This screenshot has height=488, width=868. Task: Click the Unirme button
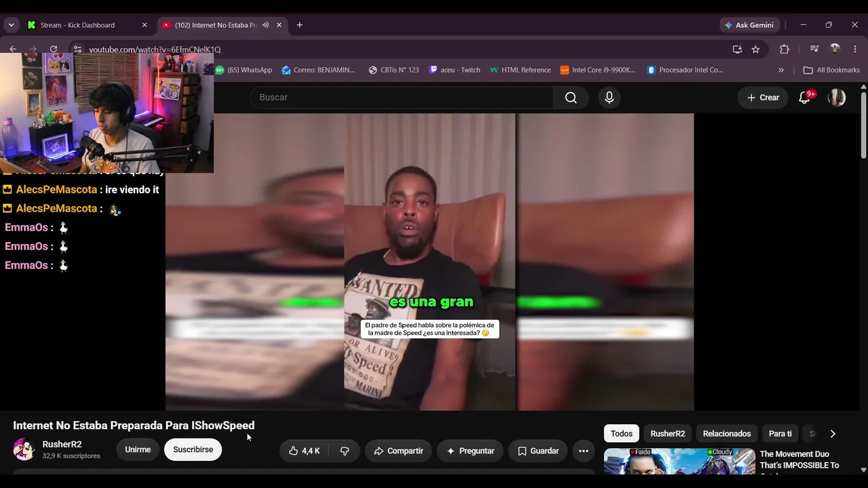pos(138,449)
